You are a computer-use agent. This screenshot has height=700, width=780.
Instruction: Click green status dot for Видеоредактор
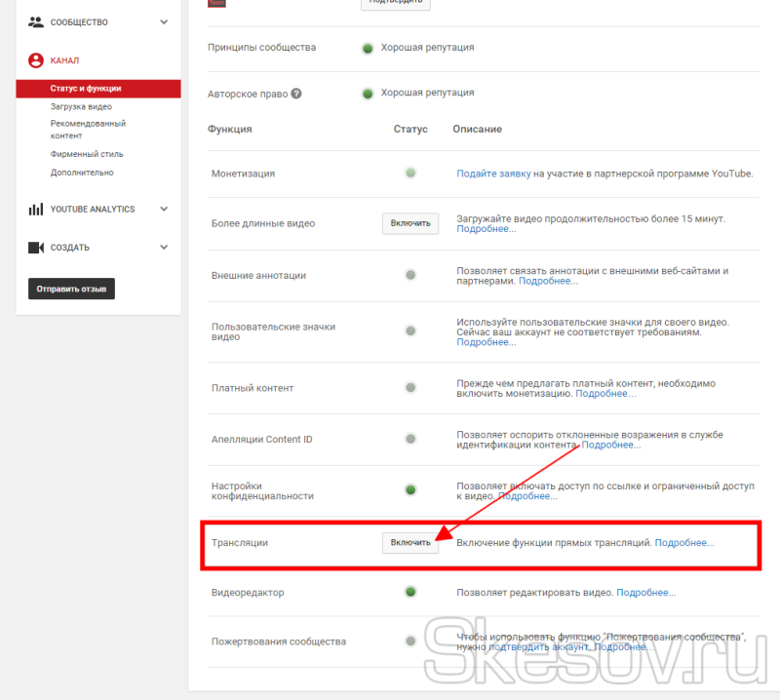[410, 592]
